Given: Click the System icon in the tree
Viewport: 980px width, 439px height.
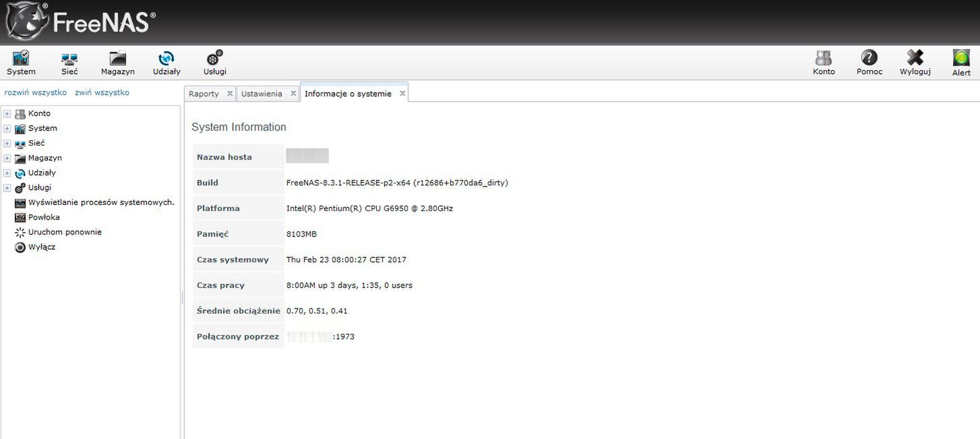Looking at the screenshot, I should point(20,129).
